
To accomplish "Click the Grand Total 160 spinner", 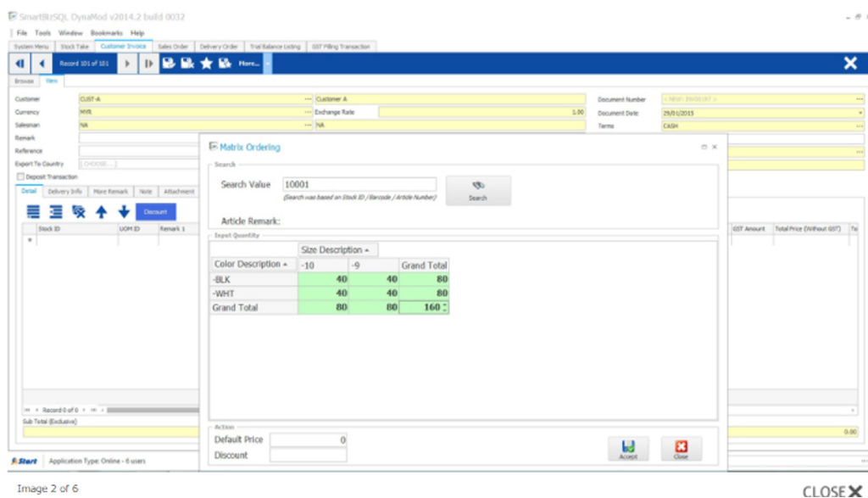I will click(444, 307).
